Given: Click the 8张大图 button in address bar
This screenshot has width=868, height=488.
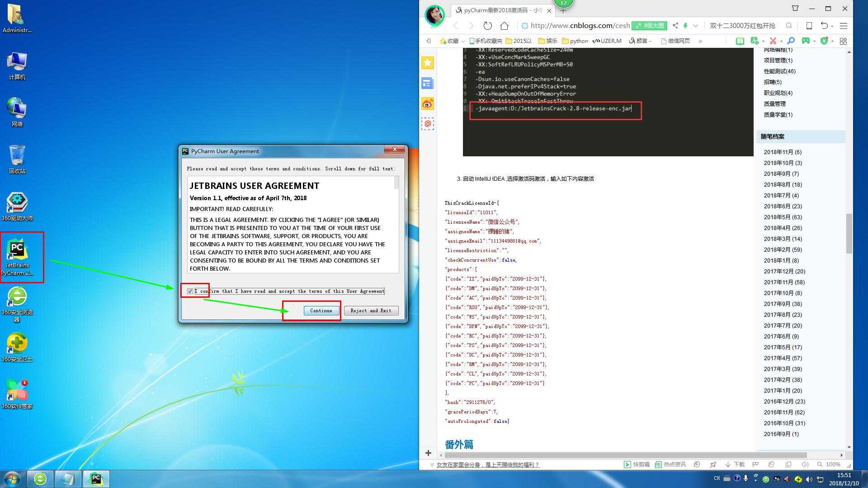Looking at the screenshot, I should pyautogui.click(x=649, y=26).
